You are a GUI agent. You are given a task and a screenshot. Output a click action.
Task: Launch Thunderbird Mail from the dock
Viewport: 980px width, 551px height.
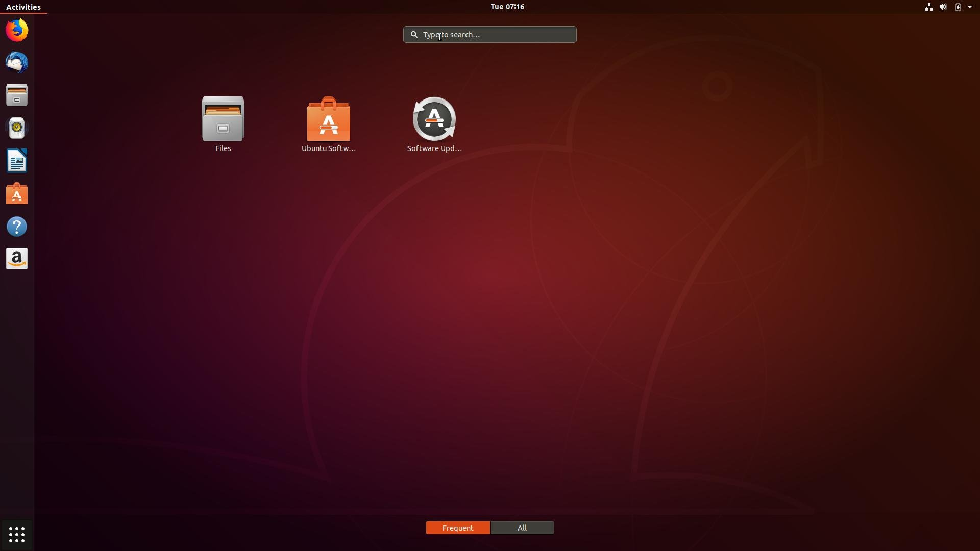[17, 63]
